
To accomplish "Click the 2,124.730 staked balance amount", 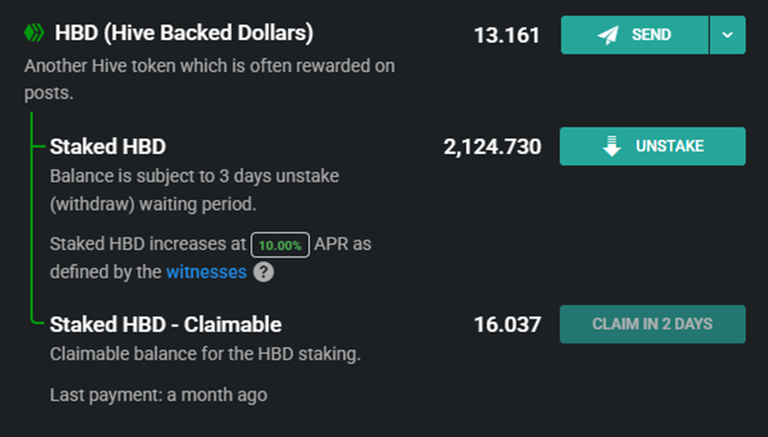I will click(x=492, y=147).
